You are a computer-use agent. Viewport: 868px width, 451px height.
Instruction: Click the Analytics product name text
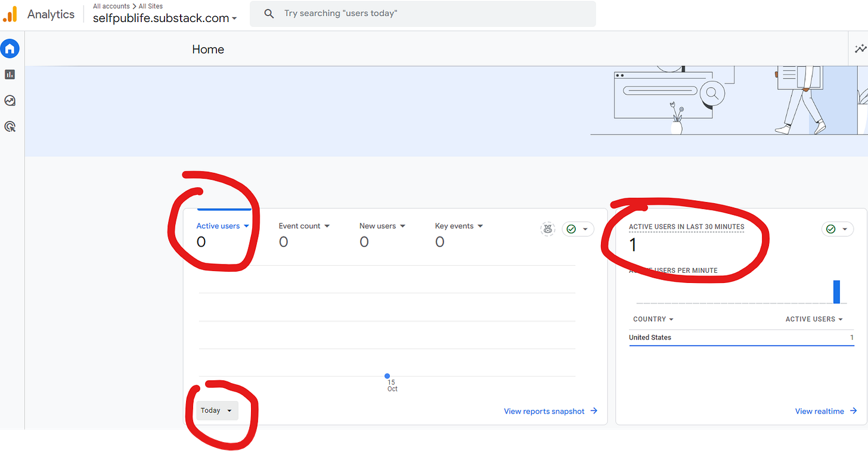pos(51,14)
